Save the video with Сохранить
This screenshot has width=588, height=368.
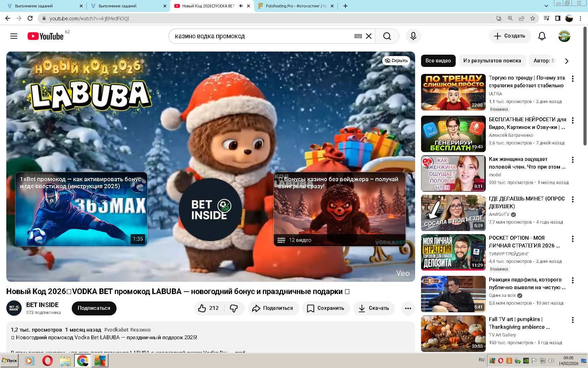tap(326, 308)
